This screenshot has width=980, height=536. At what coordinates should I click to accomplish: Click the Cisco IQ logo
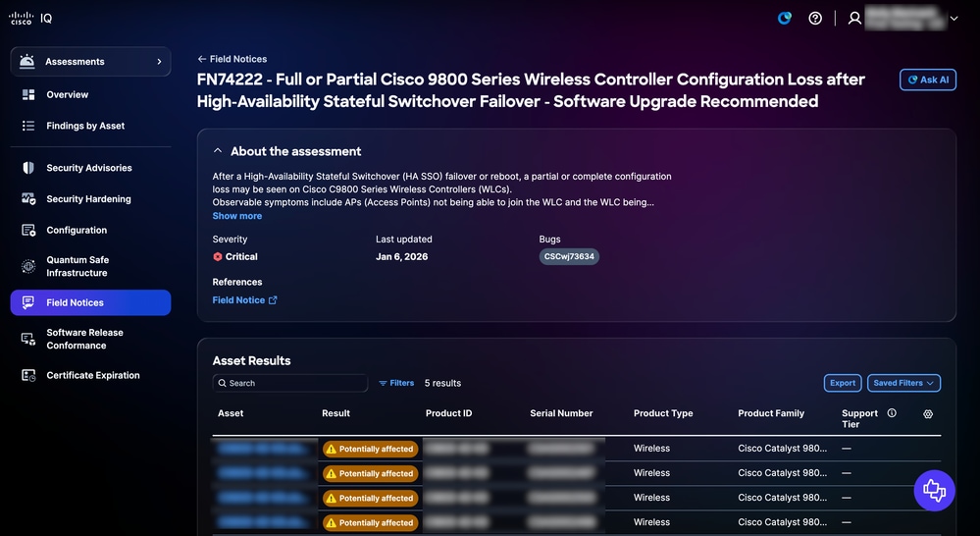tap(30, 18)
